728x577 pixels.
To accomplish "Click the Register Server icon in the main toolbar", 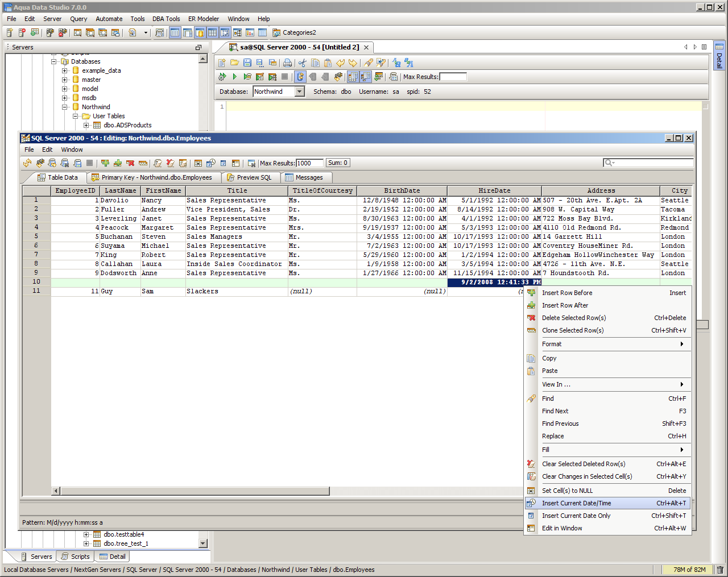I will tap(10, 32).
